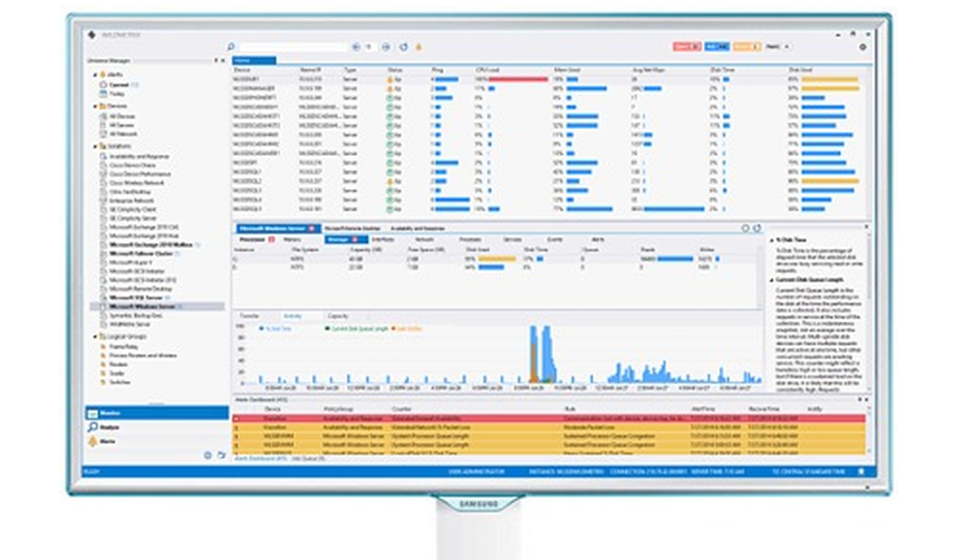Click the back navigation arrow in the toolbar

(x=356, y=47)
